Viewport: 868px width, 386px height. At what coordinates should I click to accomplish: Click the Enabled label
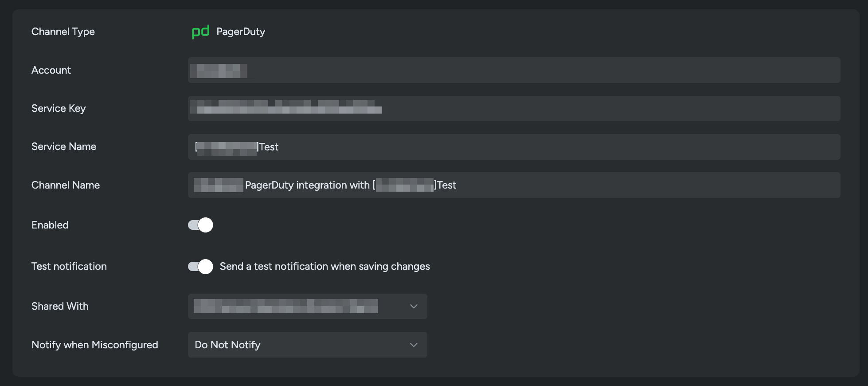click(x=50, y=225)
